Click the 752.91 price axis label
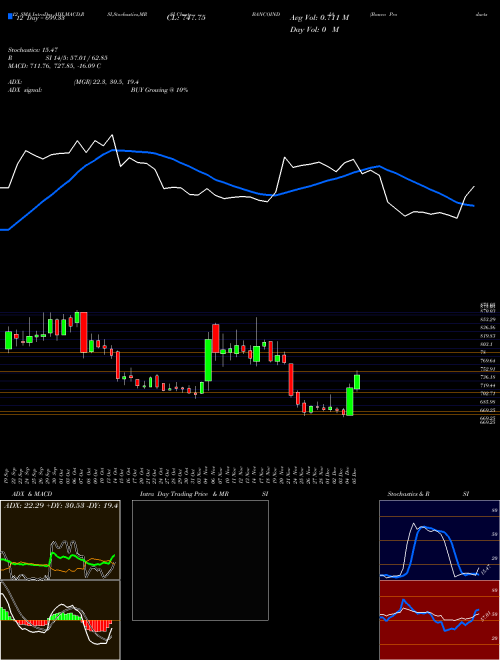Viewport: 500px width, 660px height. coord(487,369)
